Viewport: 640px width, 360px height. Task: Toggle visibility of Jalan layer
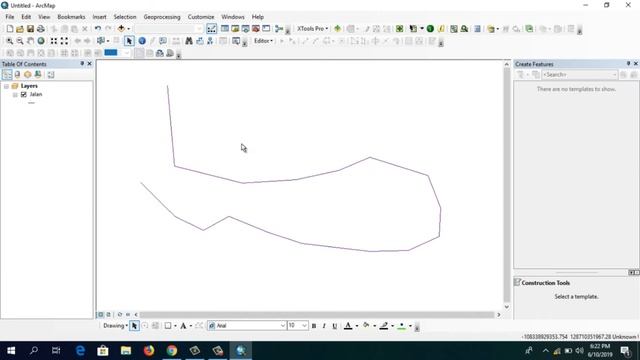point(24,95)
